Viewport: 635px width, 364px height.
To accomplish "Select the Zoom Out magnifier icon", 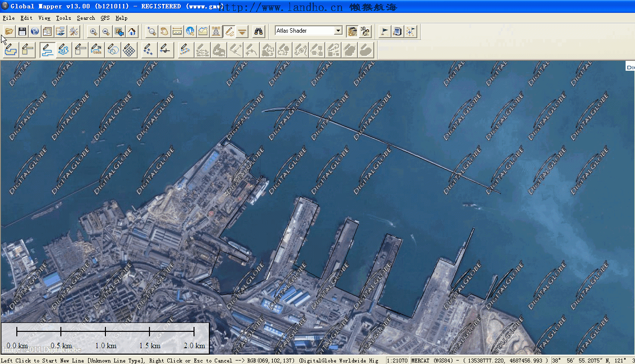I will coord(106,32).
